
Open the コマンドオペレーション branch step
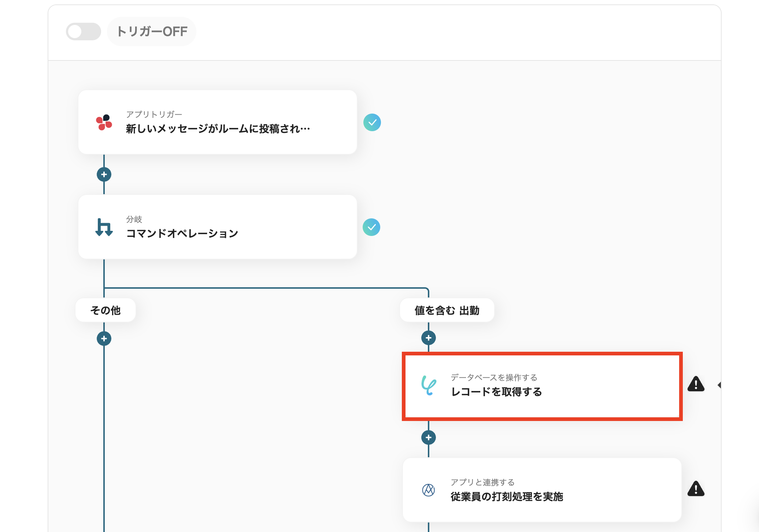point(182,233)
